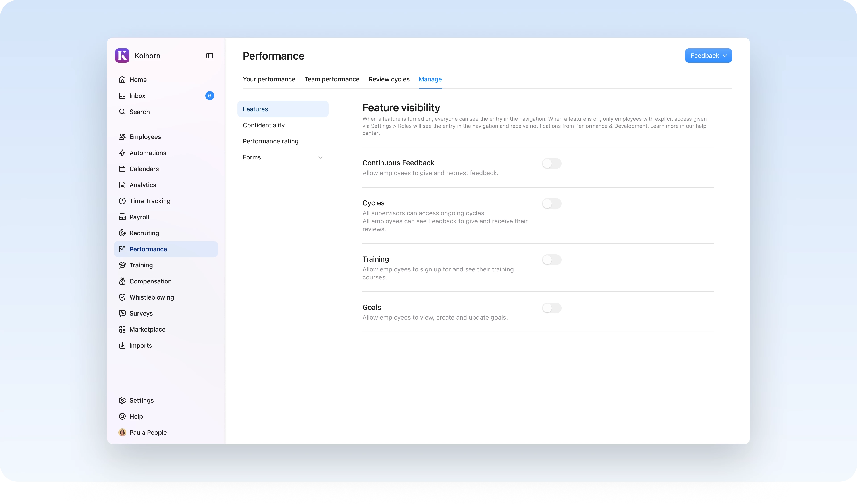
Task: Open Time Tracking clock icon
Action: point(122,201)
